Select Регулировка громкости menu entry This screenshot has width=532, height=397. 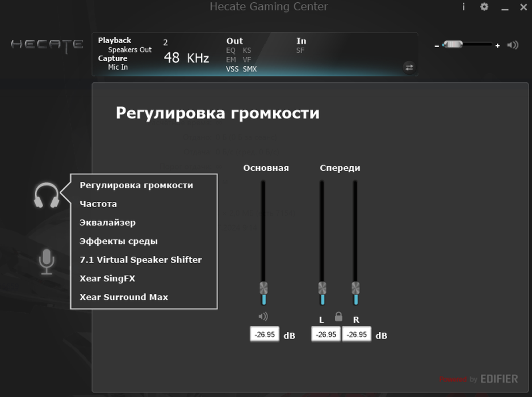click(x=136, y=185)
